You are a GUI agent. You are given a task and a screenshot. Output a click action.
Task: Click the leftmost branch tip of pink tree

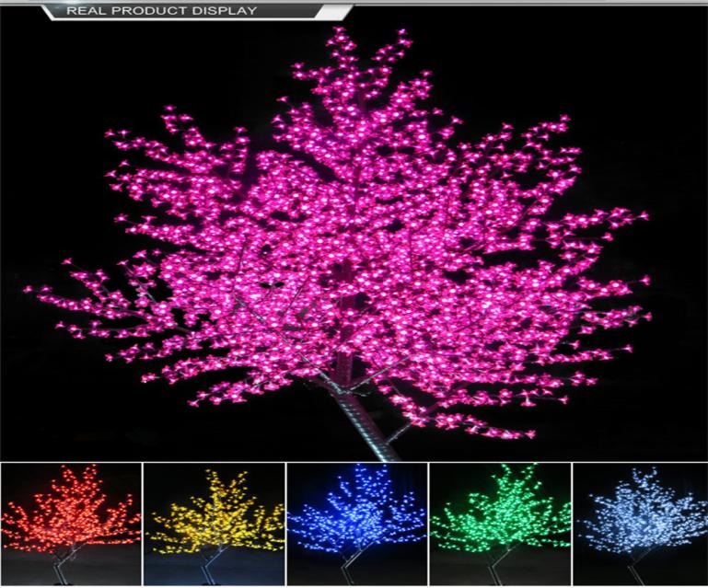(29, 289)
